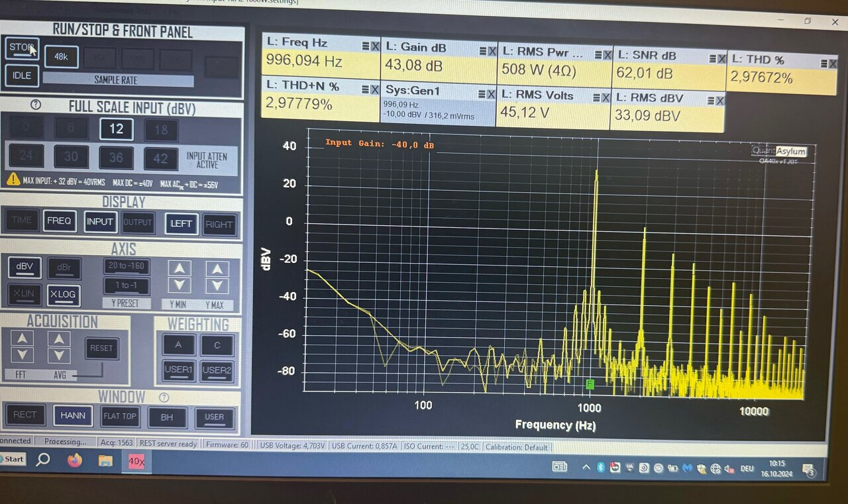Select the RECT window
The image size is (848, 504).
25,415
